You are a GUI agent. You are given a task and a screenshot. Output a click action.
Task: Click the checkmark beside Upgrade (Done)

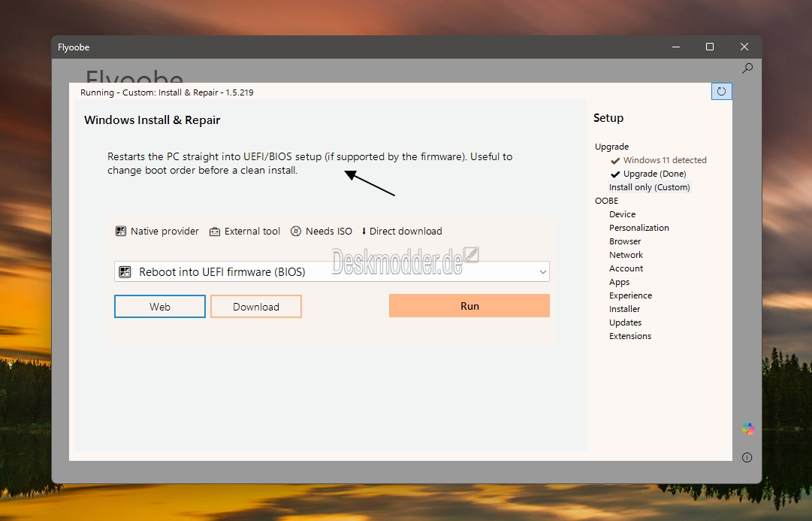point(615,174)
